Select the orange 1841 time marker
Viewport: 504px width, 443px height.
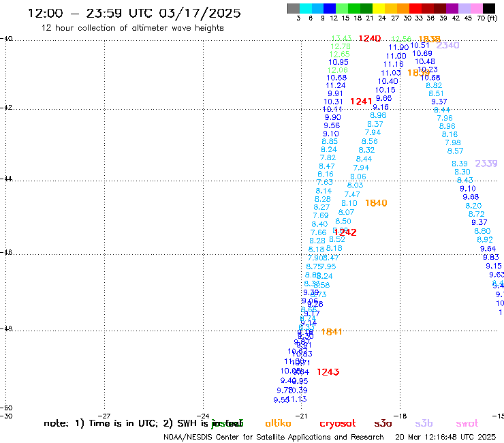click(332, 332)
